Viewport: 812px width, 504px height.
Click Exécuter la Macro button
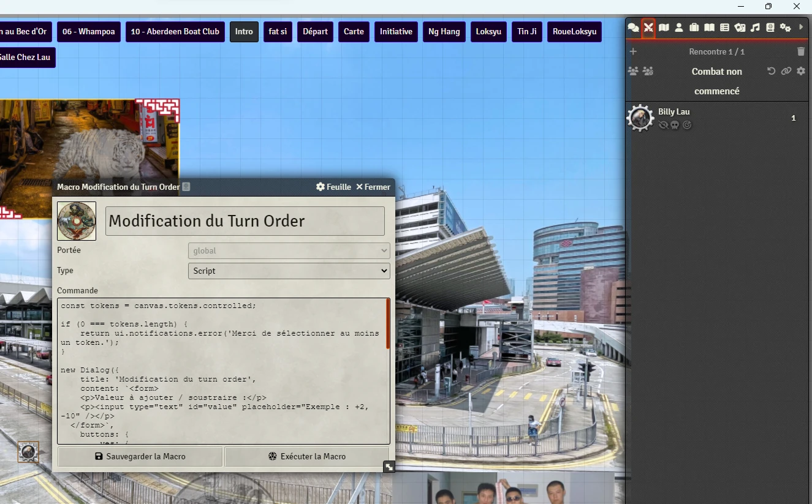click(x=307, y=456)
